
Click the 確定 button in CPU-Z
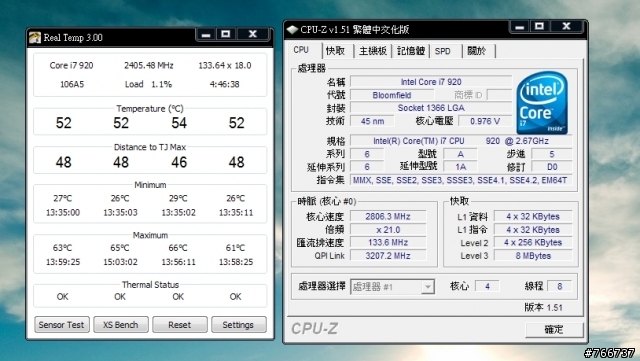(x=554, y=330)
